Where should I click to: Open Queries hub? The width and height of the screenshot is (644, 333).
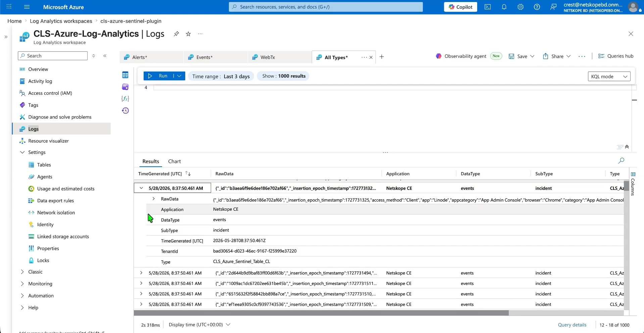coord(616,56)
